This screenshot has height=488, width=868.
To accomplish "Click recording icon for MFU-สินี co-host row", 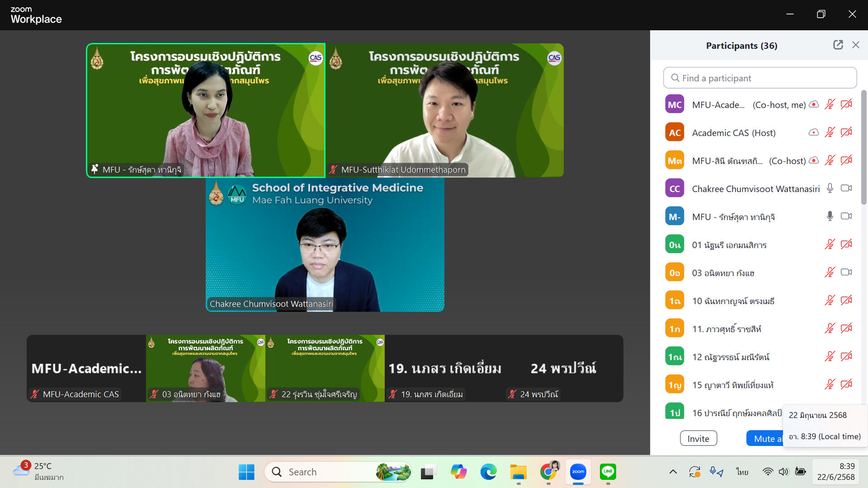I will coord(814,160).
